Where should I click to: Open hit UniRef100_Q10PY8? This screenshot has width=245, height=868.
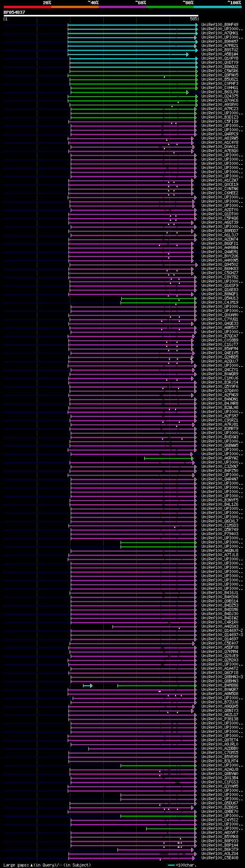(220, 58)
